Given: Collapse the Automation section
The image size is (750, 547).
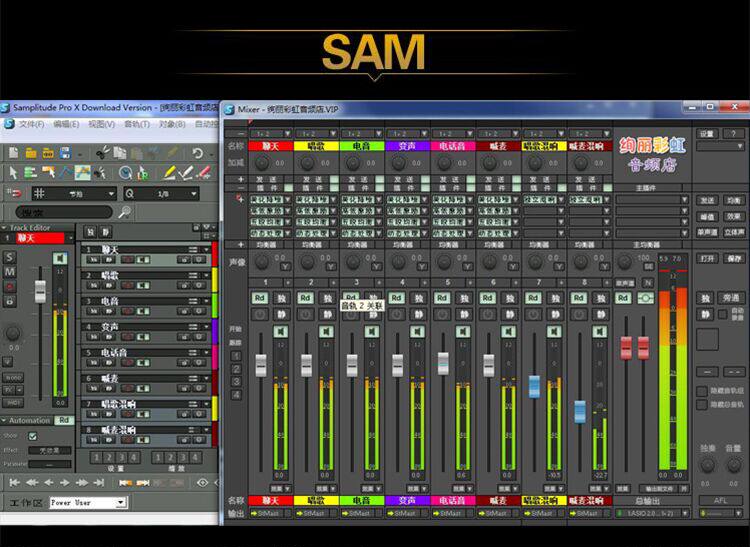Looking at the screenshot, I should 4,421.
